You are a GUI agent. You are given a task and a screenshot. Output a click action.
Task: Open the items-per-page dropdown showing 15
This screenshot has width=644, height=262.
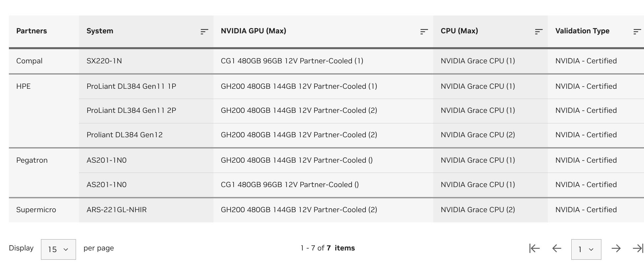coord(58,249)
